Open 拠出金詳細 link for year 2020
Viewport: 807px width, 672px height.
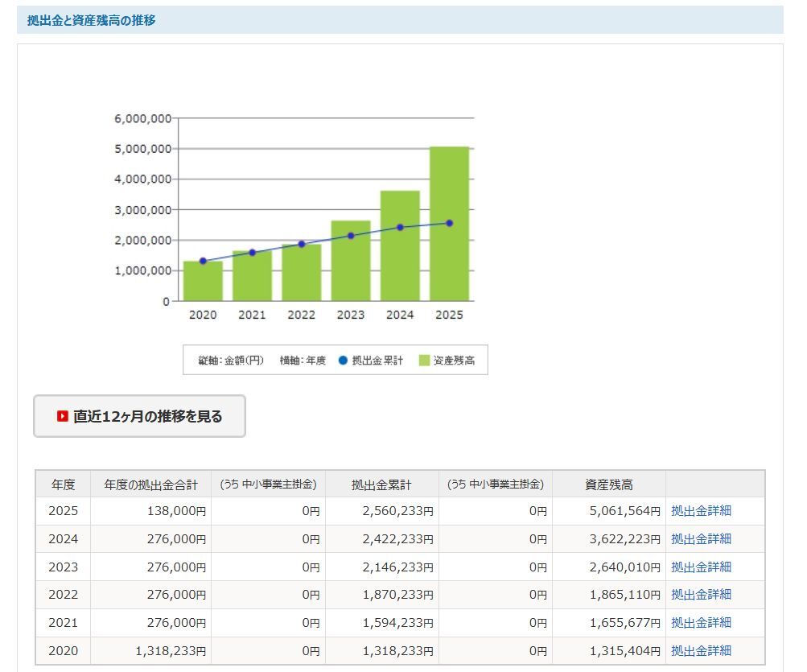(701, 650)
